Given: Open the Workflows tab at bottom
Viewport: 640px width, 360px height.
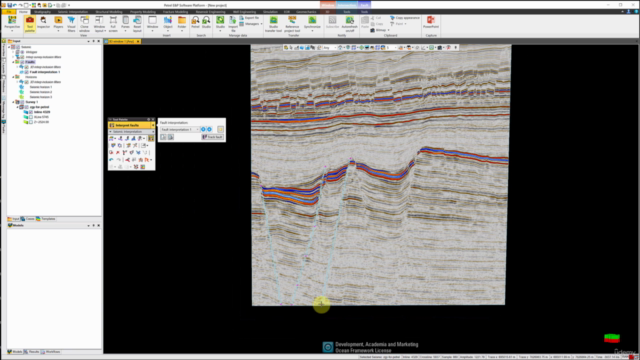Looking at the screenshot, I should [51, 352].
